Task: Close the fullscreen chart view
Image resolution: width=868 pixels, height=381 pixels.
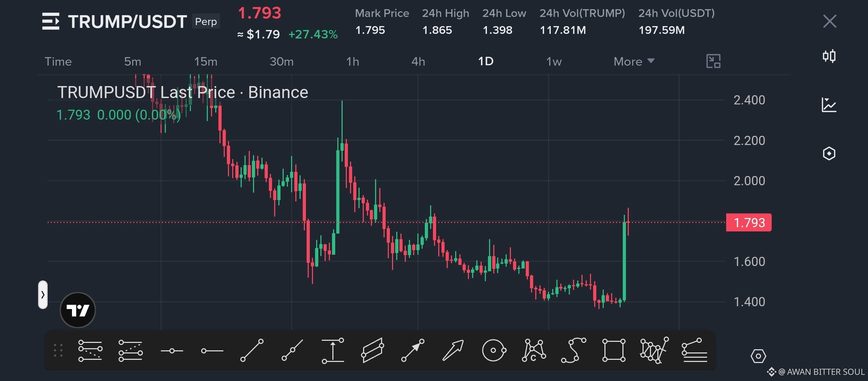Action: [830, 21]
